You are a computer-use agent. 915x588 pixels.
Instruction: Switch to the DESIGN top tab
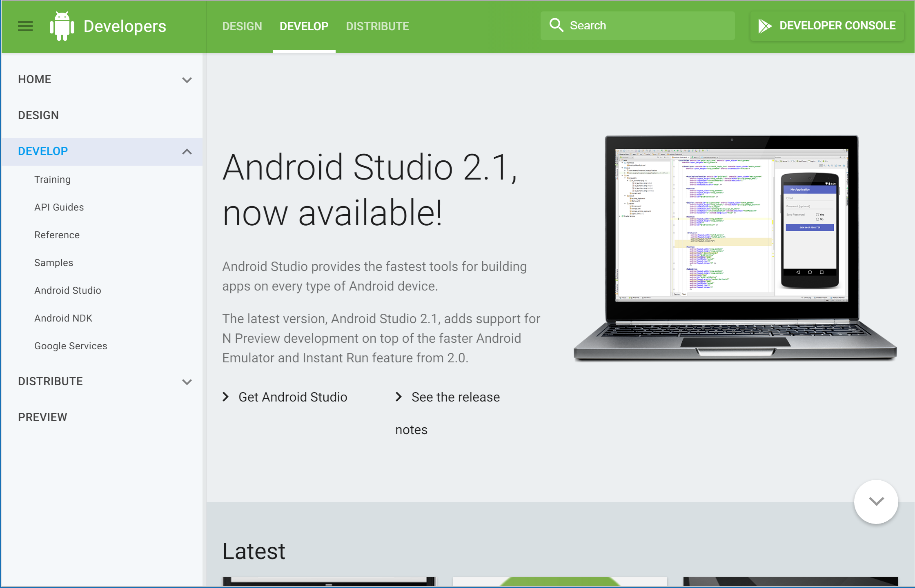(242, 27)
